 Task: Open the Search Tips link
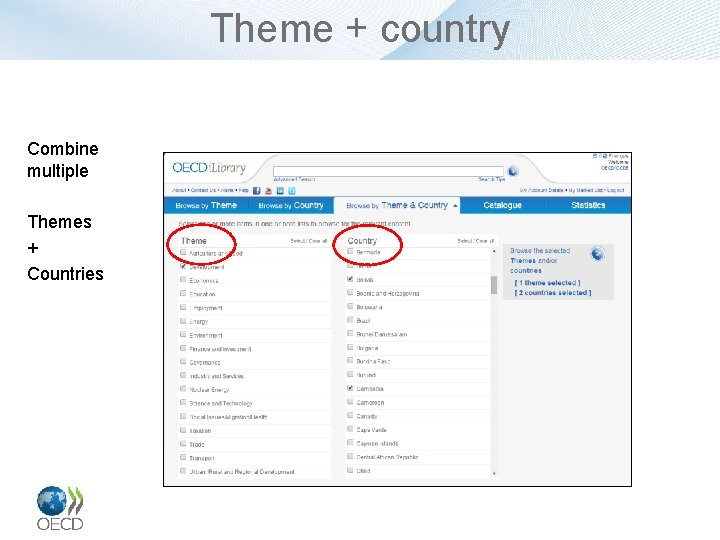point(491,179)
